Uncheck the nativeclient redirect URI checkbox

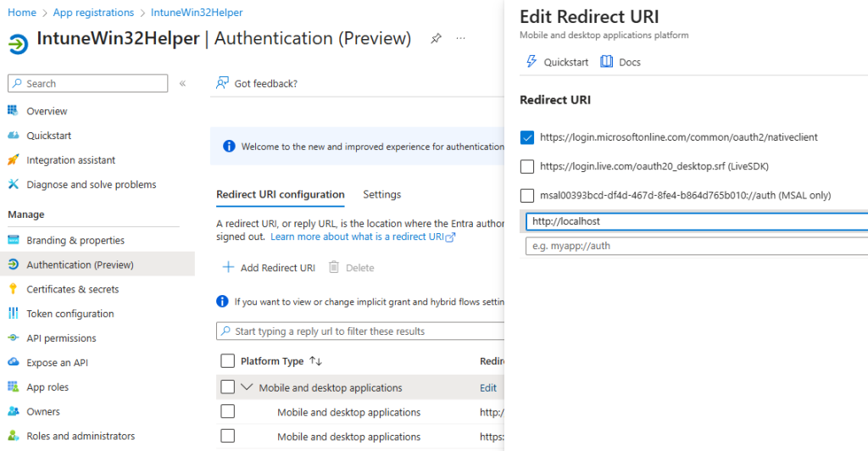527,137
